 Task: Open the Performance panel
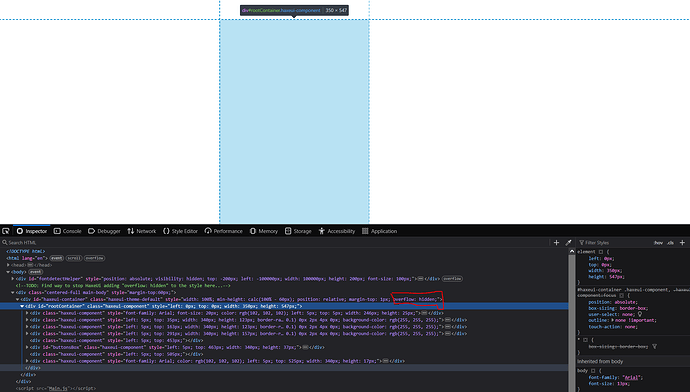tap(223, 231)
